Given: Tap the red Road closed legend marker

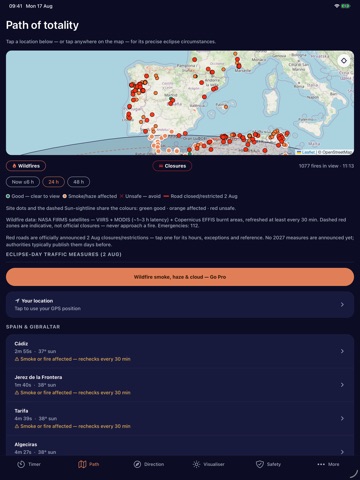Looking at the screenshot, I should (166, 196).
